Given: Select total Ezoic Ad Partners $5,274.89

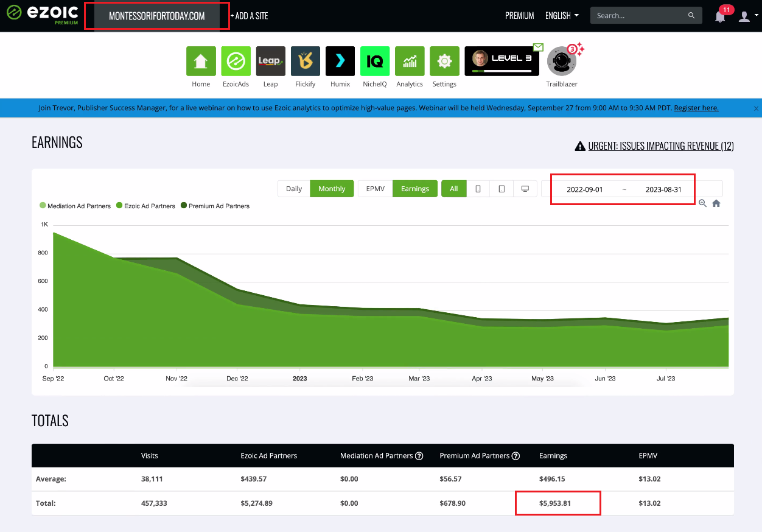Looking at the screenshot, I should [257, 503].
